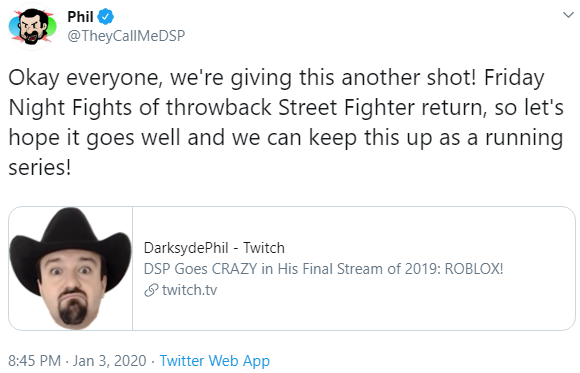Click the tweet text mentioning Friday Night Fights
The image size is (580, 373).
click(286, 122)
